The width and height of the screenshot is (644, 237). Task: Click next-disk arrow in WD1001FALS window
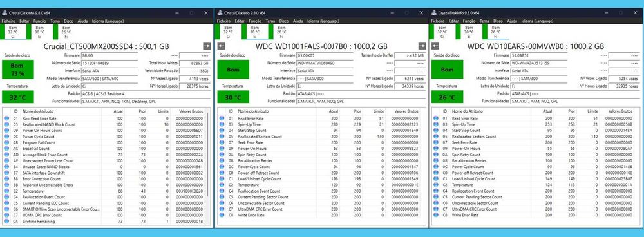click(x=422, y=46)
